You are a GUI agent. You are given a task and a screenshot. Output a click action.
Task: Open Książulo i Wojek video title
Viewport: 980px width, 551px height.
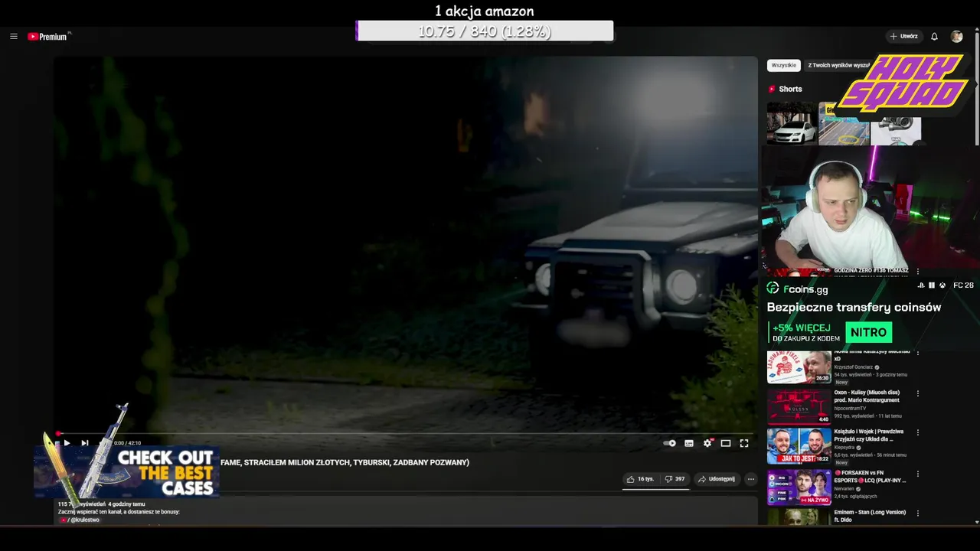869,435
